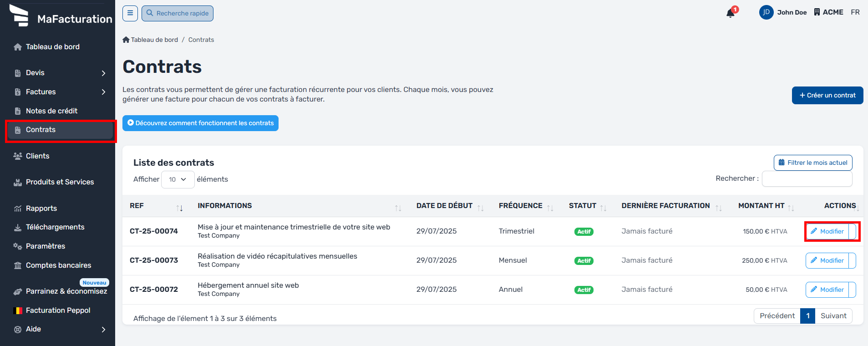
Task: Go to Produits et Services
Action: click(60, 182)
